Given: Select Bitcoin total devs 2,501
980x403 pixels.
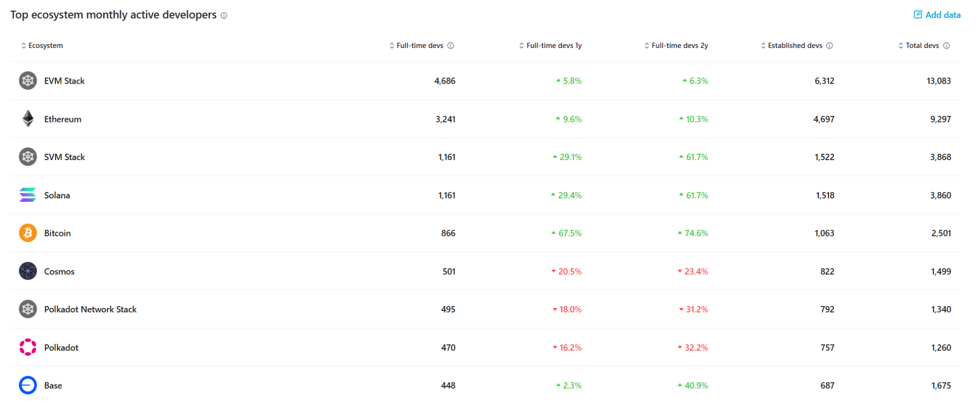Looking at the screenshot, I should point(941,233).
